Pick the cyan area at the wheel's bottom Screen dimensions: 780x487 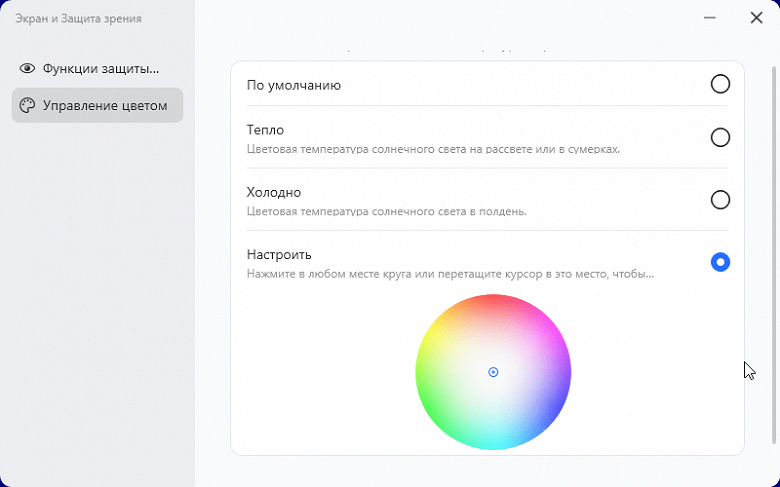coord(493,440)
